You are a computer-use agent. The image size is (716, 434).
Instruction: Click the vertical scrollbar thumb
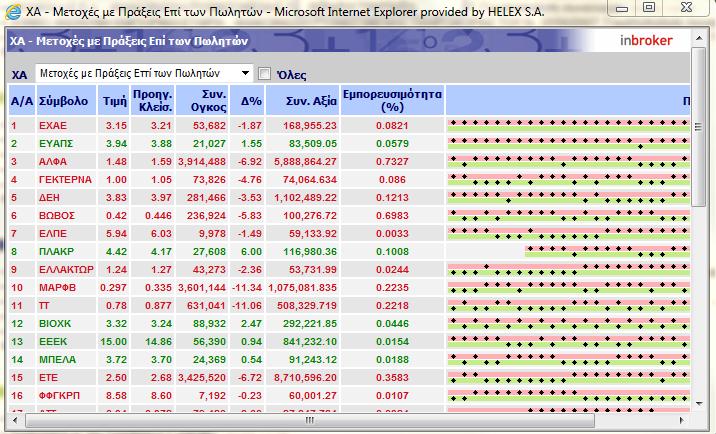click(x=699, y=127)
